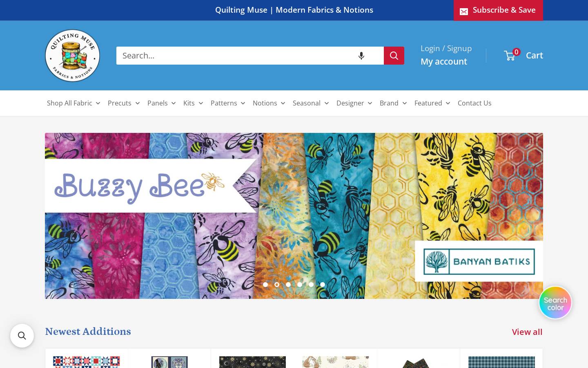Open the patchwork quilt product thumbnail
Viewport: 588px width, 368px height.
87,362
